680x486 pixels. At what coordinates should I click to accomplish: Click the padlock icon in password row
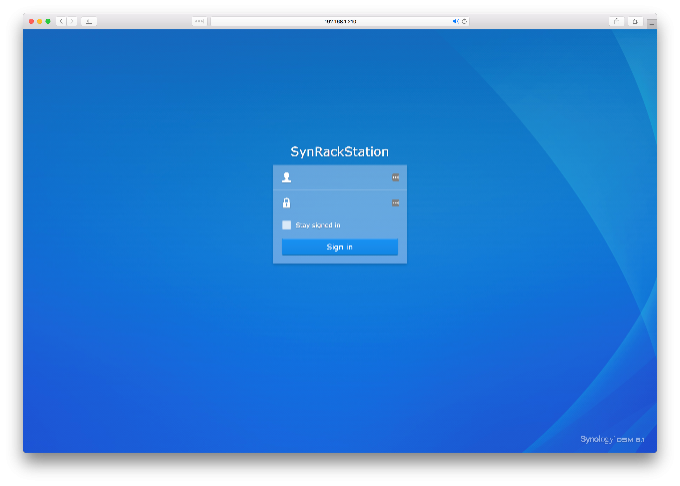point(287,203)
